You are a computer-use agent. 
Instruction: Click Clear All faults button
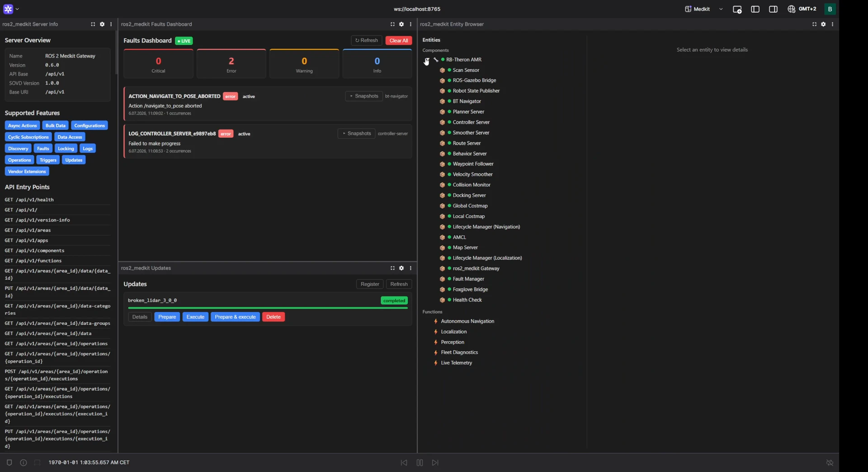coord(399,41)
